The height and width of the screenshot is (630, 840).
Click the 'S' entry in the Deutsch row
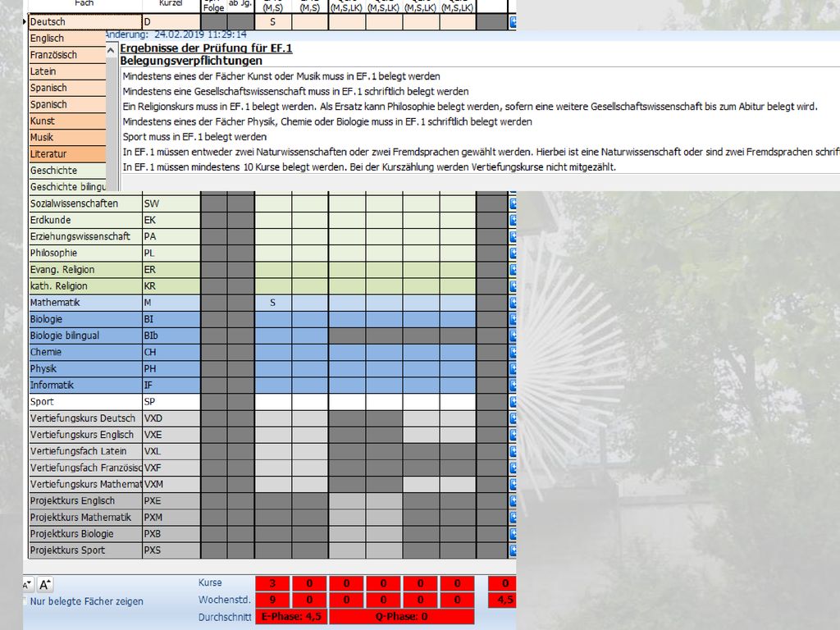(272, 22)
